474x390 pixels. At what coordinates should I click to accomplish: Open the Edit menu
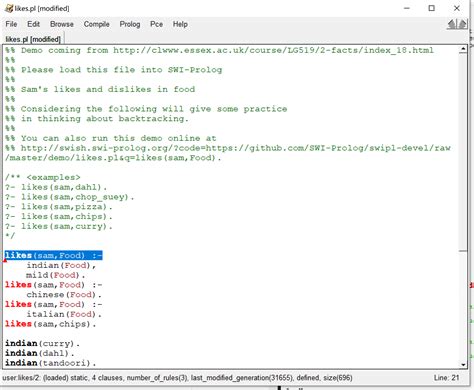pos(33,24)
